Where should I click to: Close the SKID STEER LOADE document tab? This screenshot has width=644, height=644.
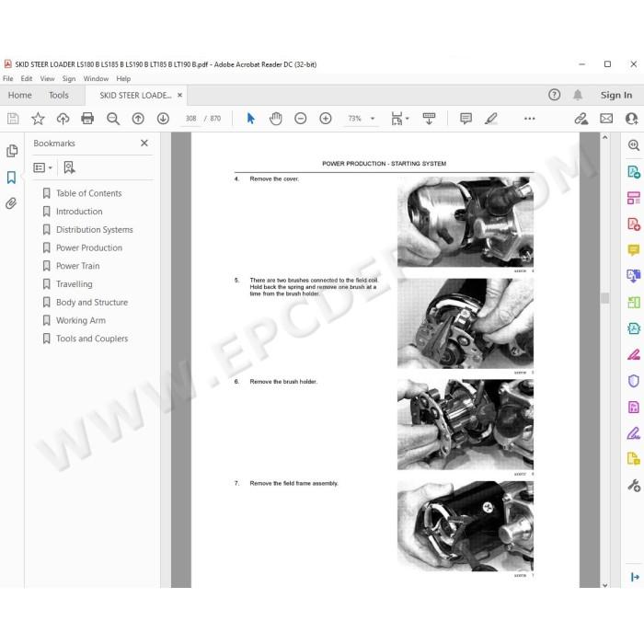(180, 95)
